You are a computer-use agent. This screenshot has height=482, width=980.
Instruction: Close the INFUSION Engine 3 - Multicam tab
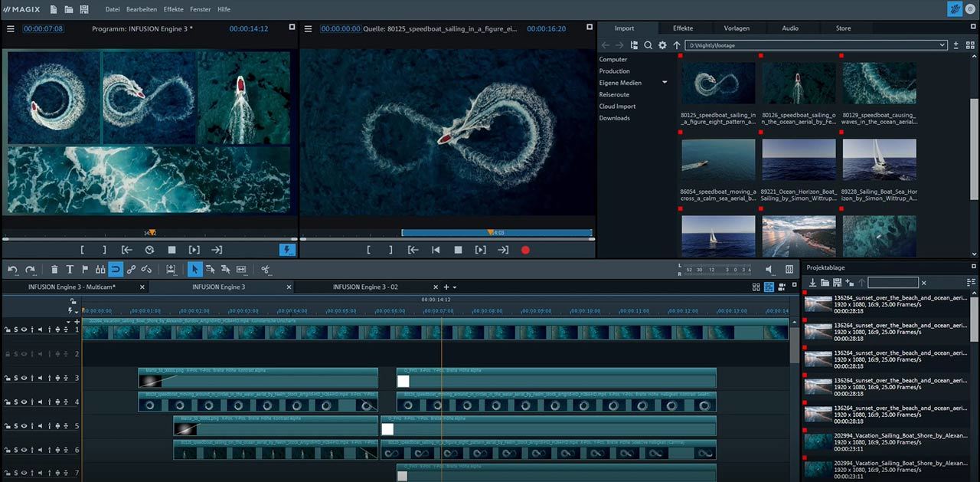142,287
